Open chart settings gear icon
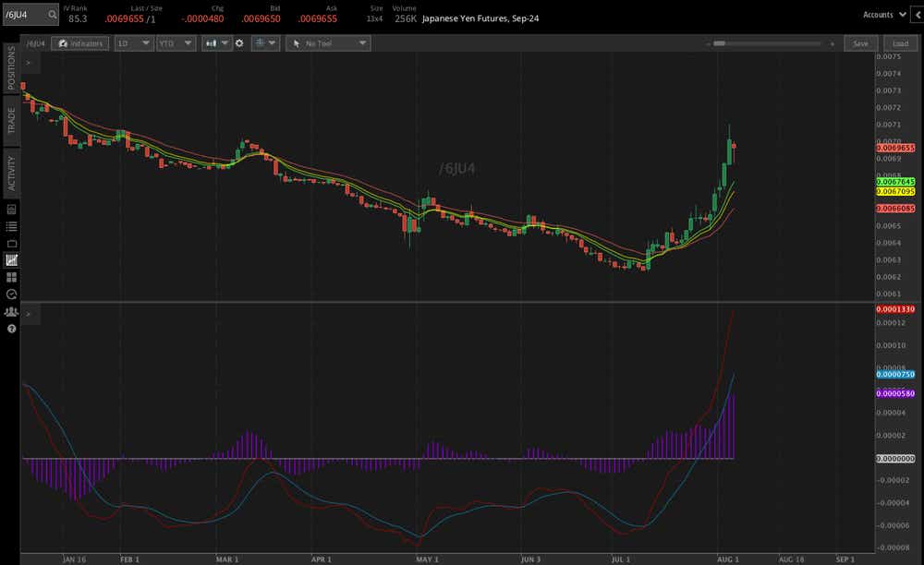 click(x=239, y=43)
